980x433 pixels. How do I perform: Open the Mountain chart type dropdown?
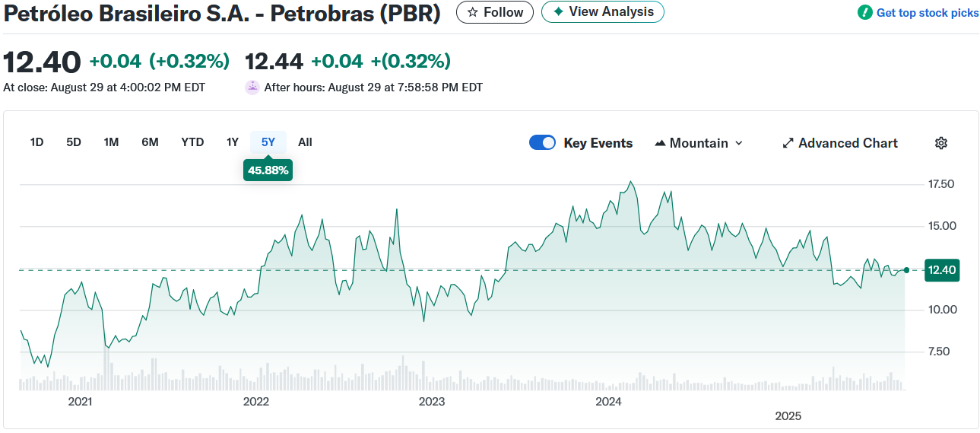point(699,143)
